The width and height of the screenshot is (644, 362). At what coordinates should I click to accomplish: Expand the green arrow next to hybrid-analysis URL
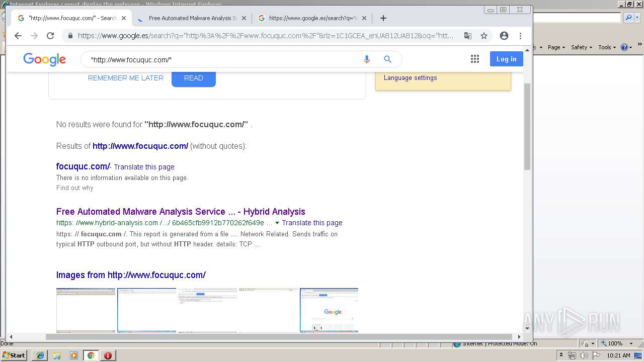click(x=277, y=223)
